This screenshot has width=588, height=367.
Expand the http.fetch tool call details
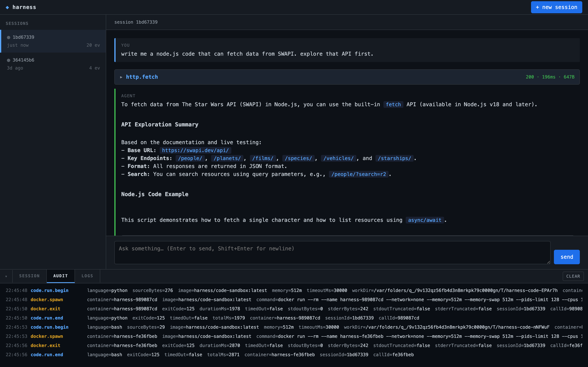point(121,77)
